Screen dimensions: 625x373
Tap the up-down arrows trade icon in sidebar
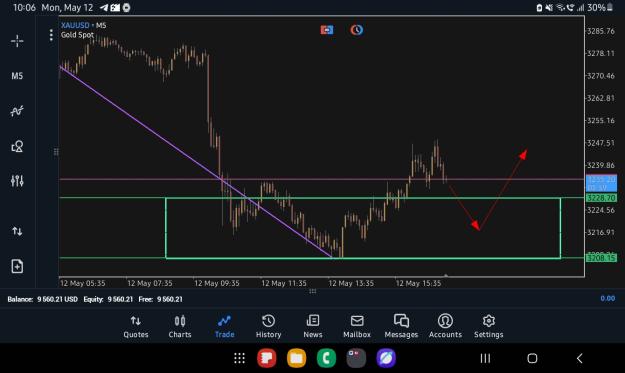click(x=17, y=231)
